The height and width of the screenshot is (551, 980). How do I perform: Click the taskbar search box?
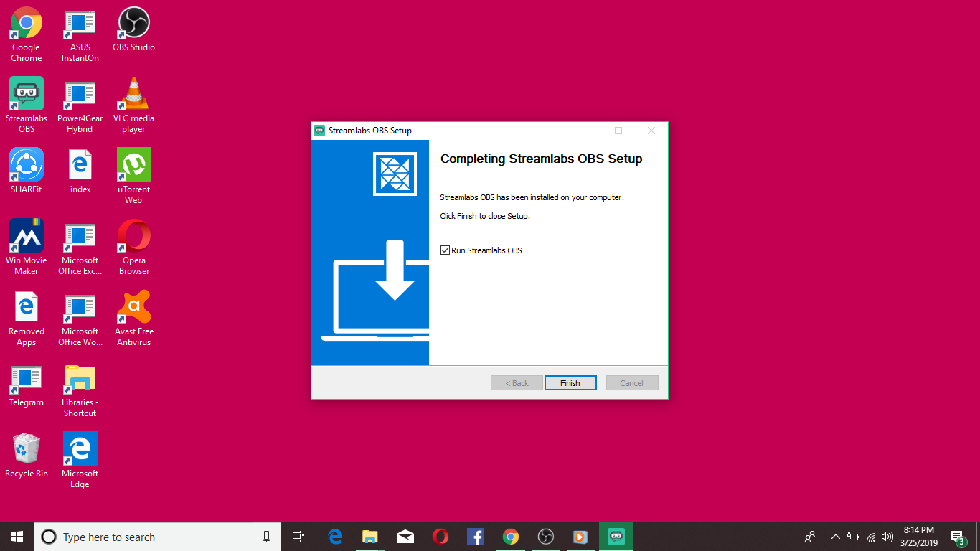pos(157,537)
